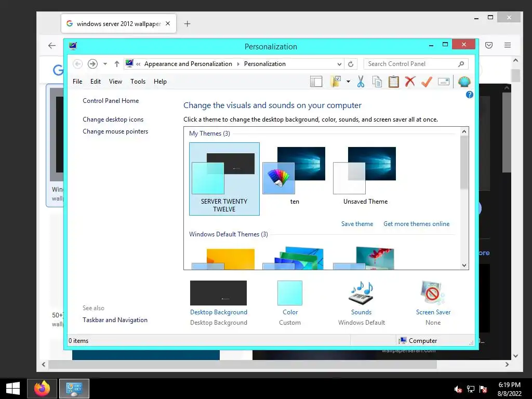This screenshot has width=532, height=399.
Task: Click the Paste clipboard icon in toolbar
Action: pos(394,82)
